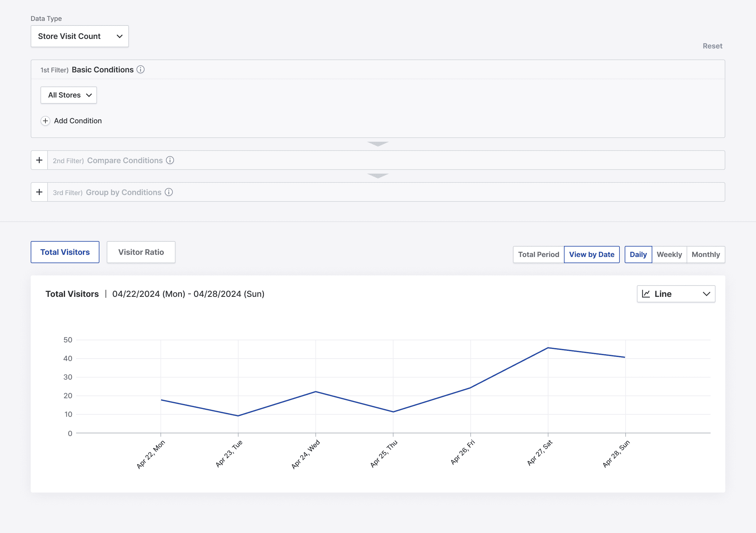
Task: Click the Compare Conditions info icon
Action: (170, 160)
